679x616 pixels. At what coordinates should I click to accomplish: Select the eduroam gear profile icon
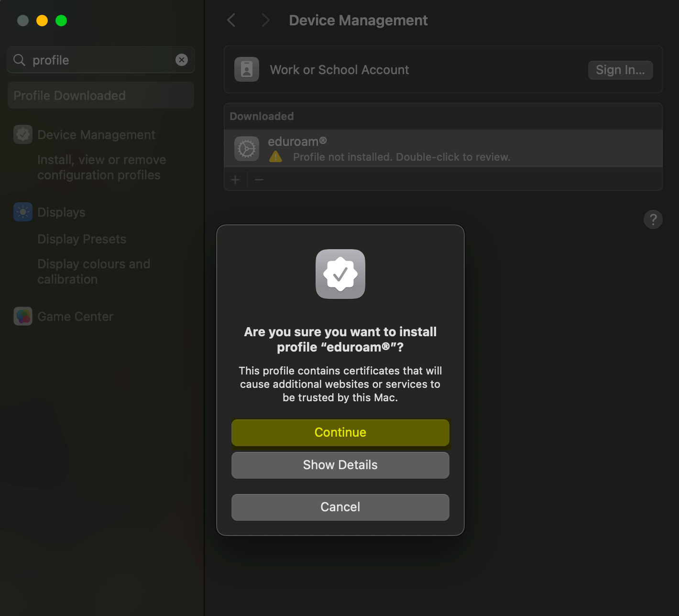tap(247, 149)
